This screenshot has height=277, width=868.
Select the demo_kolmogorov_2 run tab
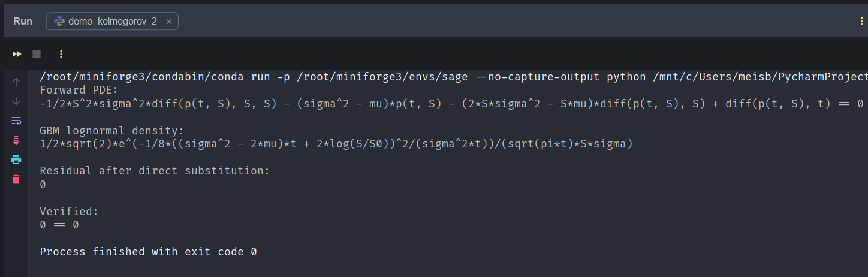coord(112,22)
